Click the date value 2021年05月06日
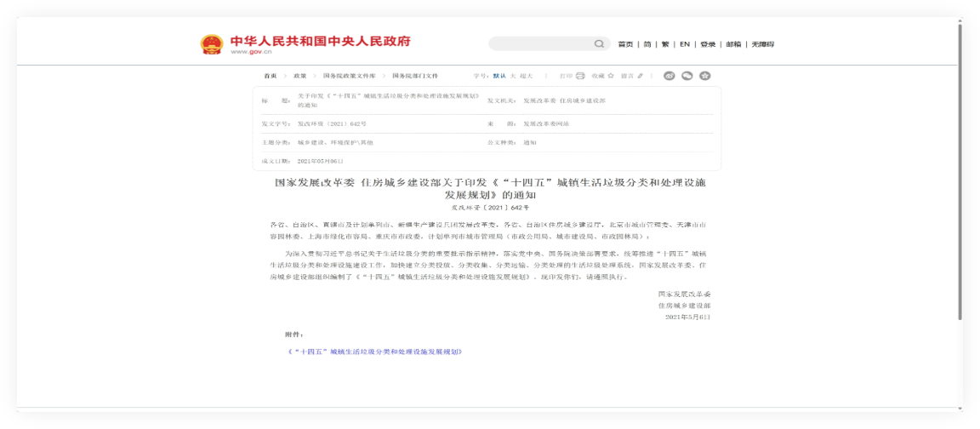980x429 pixels. tap(321, 161)
